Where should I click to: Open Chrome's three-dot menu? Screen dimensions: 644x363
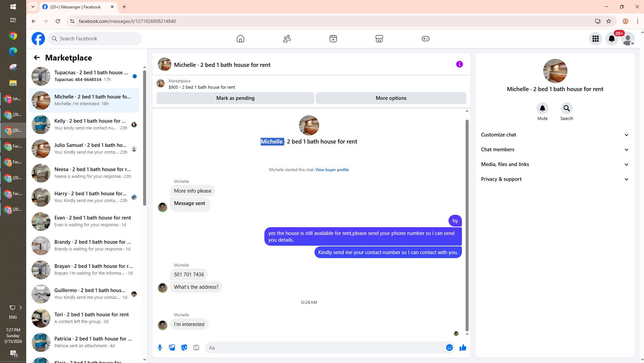point(638,21)
